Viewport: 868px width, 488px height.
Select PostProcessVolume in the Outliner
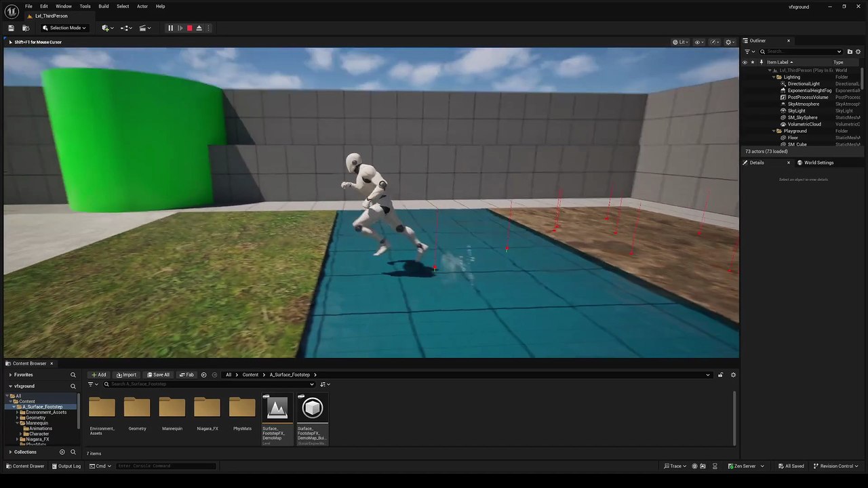pyautogui.click(x=808, y=98)
